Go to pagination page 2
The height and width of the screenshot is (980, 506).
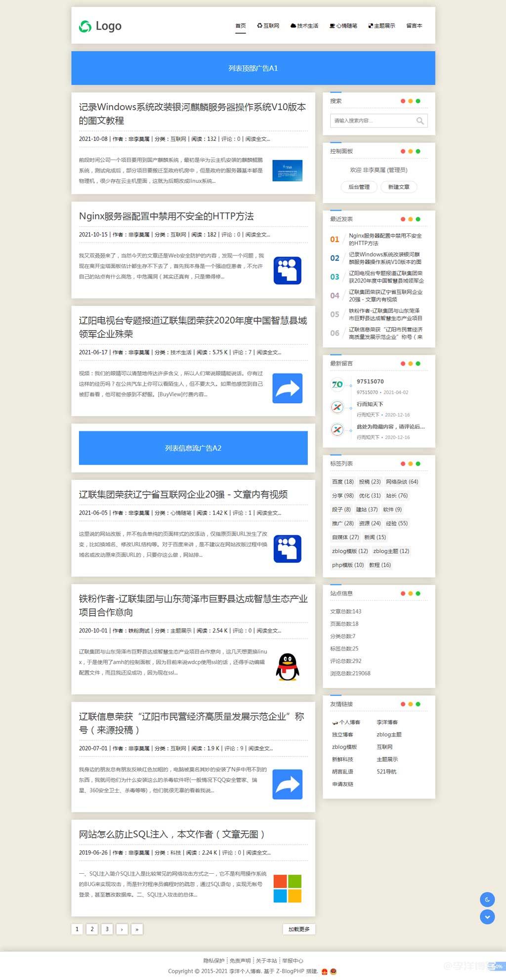click(92, 929)
